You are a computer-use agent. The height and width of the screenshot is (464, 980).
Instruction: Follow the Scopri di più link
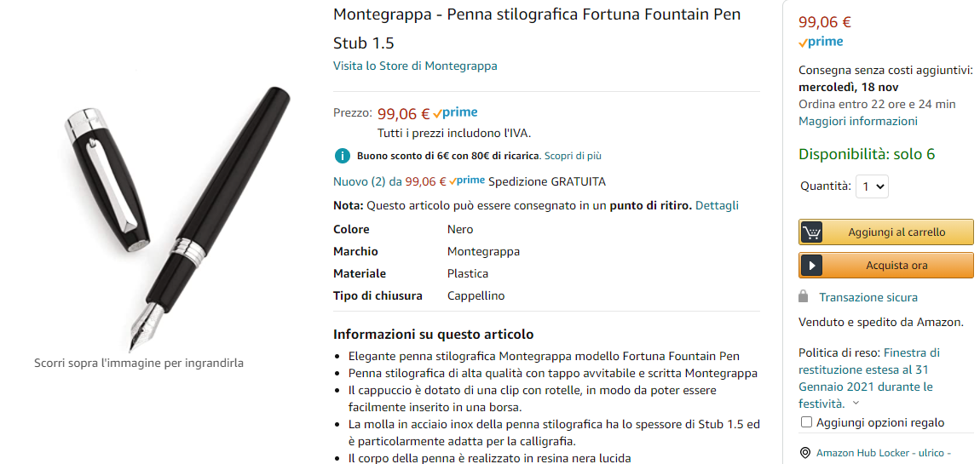[573, 156]
